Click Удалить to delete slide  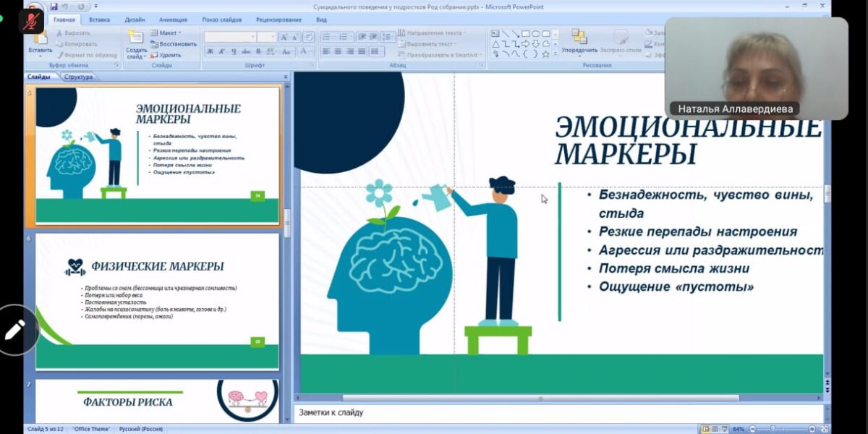point(170,55)
